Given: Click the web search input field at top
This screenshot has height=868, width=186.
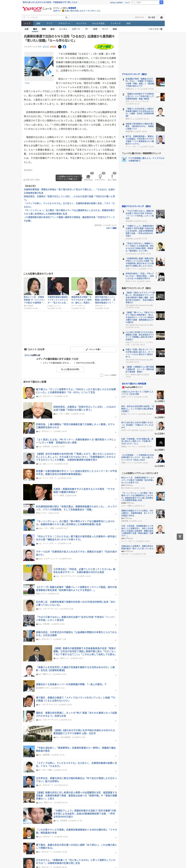Looking at the screenshot, I should click(x=145, y=2).
